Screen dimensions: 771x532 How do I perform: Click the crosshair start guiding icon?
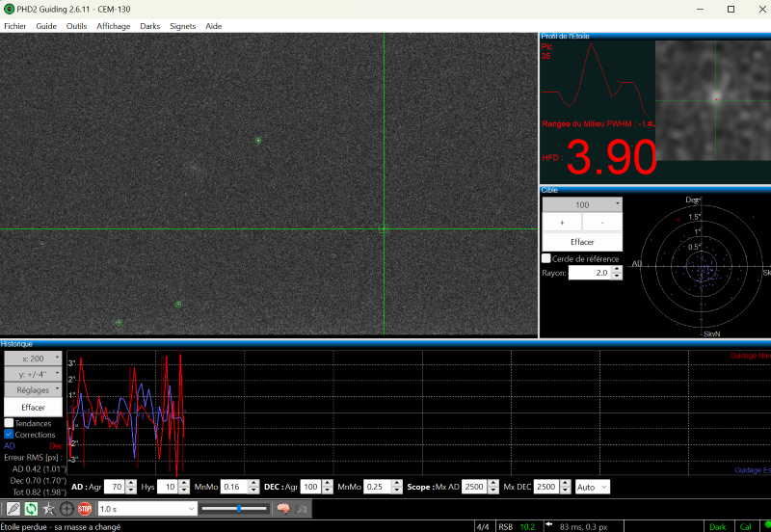coord(66,508)
